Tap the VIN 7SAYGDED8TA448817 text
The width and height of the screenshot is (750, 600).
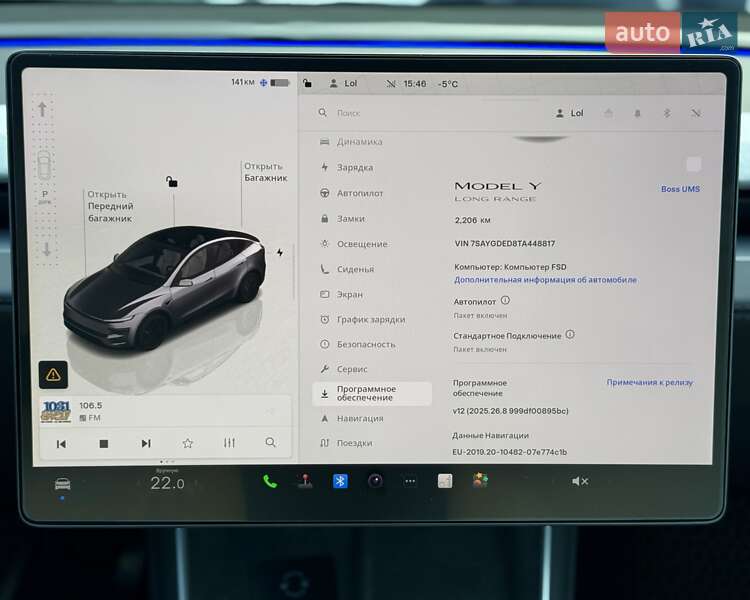click(x=505, y=244)
